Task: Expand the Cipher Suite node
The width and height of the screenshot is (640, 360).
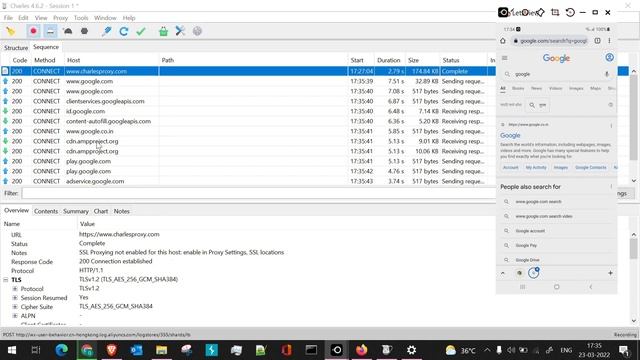Action: 15,307
